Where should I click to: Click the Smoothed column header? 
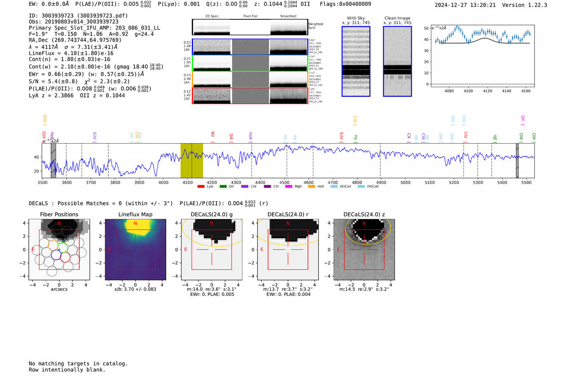coord(288,16)
